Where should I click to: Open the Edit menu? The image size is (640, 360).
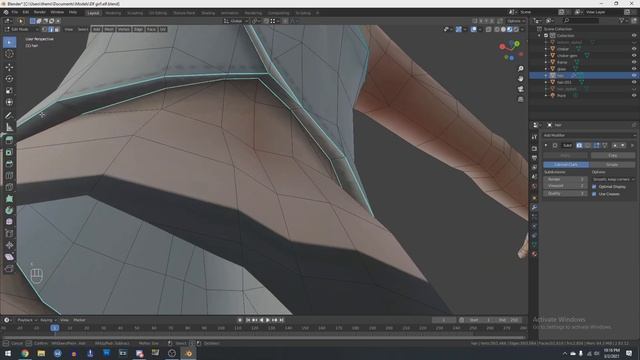[25, 12]
